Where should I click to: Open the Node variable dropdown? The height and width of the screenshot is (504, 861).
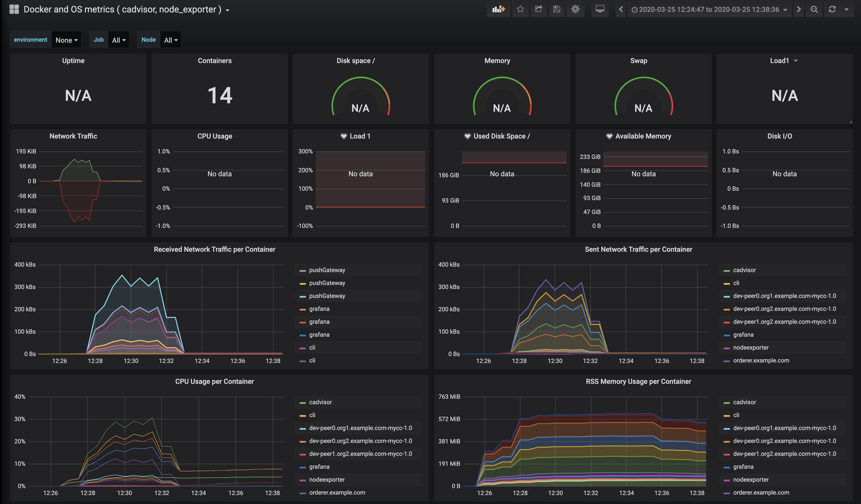point(171,40)
